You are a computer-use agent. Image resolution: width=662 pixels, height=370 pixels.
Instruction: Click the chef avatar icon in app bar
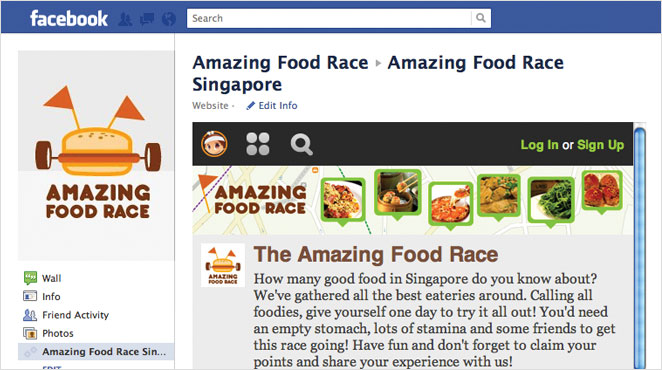(x=214, y=144)
